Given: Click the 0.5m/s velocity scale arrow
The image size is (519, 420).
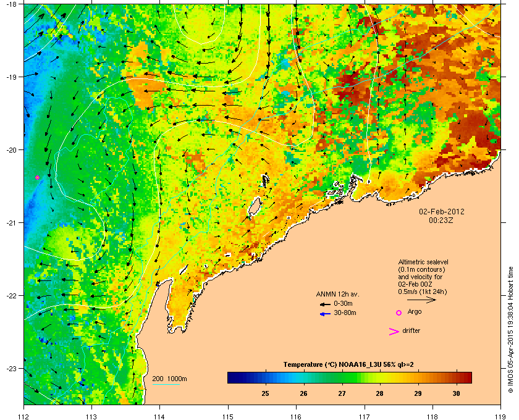Looking at the screenshot, I should pyautogui.click(x=421, y=300).
